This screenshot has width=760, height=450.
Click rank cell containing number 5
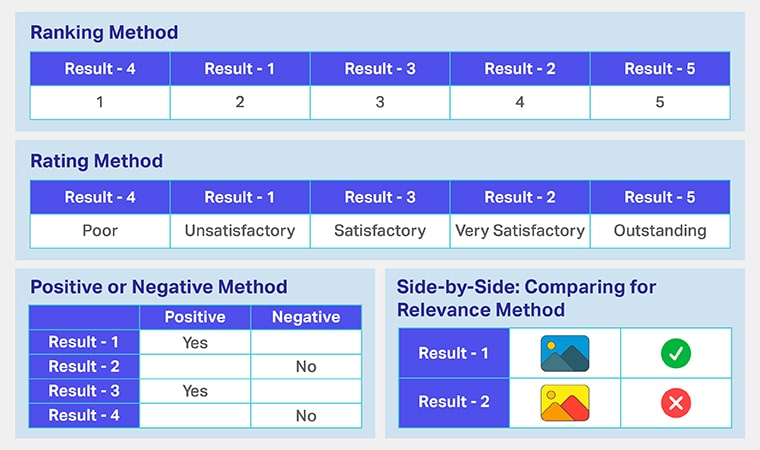660,102
